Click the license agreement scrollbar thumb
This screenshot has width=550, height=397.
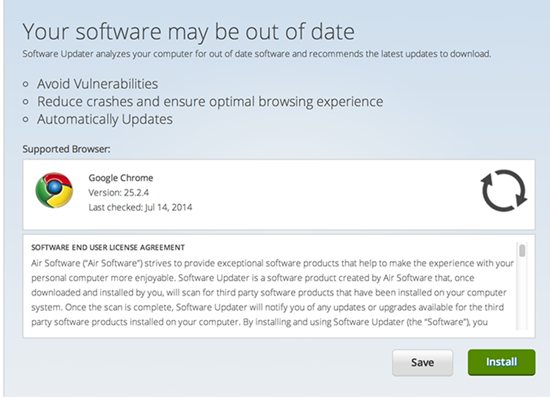pos(522,251)
